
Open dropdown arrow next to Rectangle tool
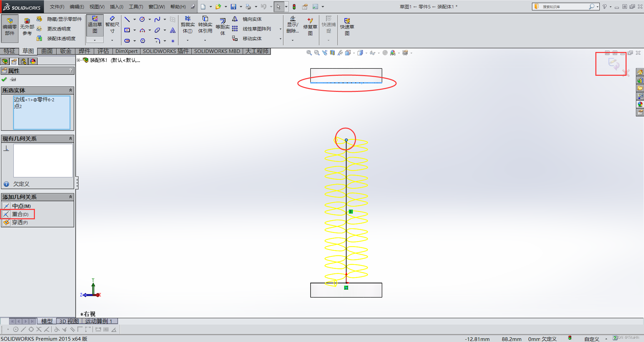[135, 30]
